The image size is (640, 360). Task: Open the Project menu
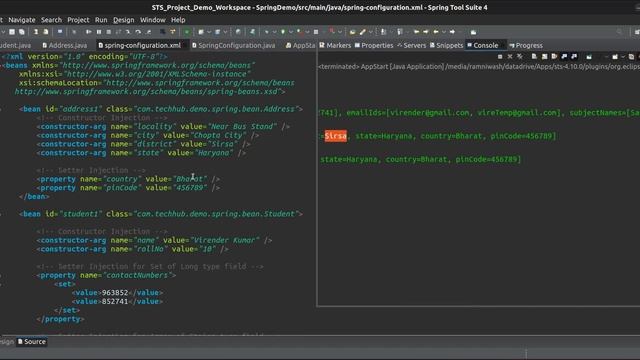pyautogui.click(x=78, y=20)
